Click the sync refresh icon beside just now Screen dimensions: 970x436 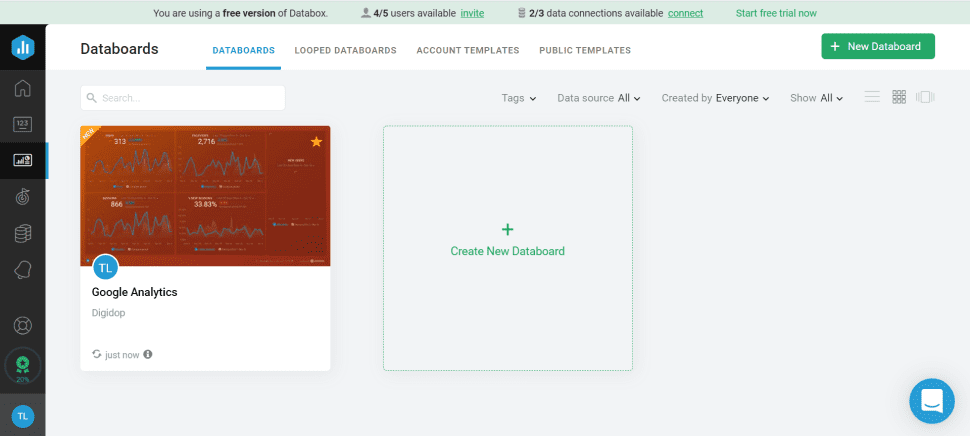pyautogui.click(x=97, y=354)
